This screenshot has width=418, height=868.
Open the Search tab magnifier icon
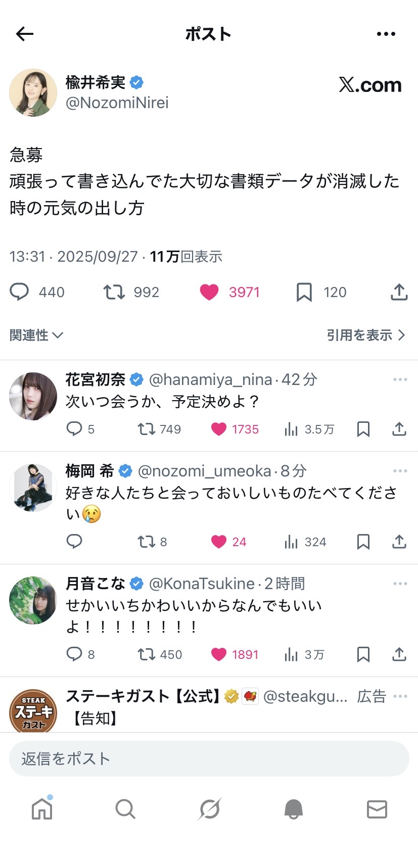coord(125,809)
